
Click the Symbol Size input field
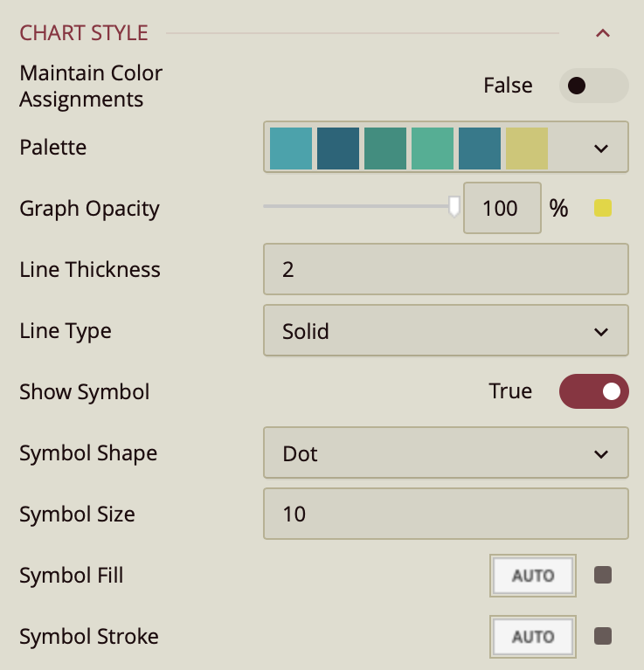pos(446,514)
